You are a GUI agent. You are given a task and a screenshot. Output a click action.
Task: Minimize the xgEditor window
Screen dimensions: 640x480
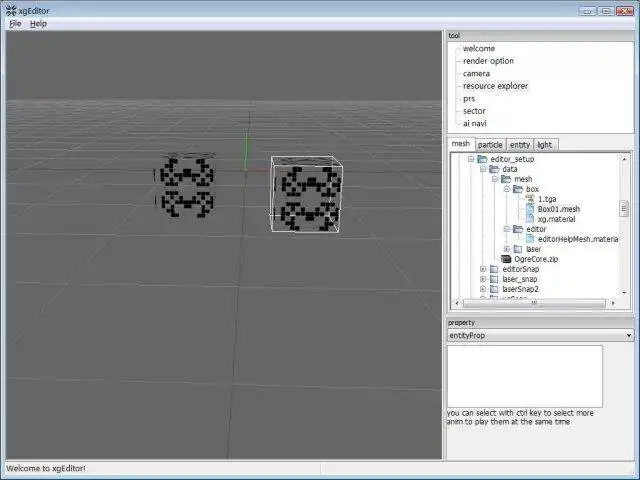click(x=587, y=11)
